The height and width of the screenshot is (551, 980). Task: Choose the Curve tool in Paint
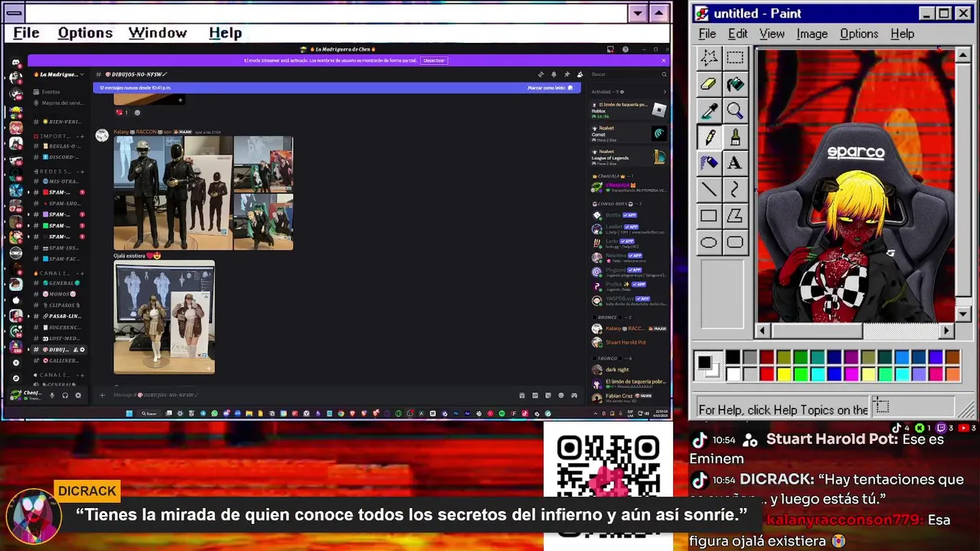[x=735, y=190]
